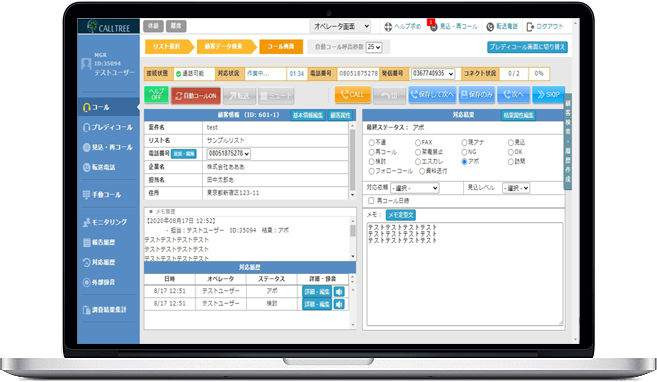Click 詳細・編集 for the 検討 row
The width and height of the screenshot is (657, 382).
click(x=317, y=304)
